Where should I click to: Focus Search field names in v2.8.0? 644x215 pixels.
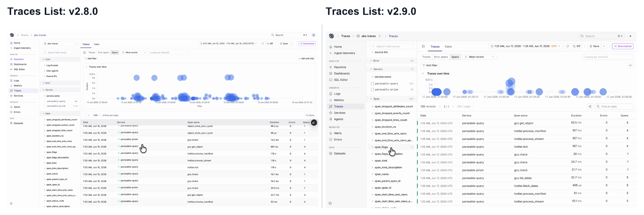pyautogui.click(x=60, y=53)
